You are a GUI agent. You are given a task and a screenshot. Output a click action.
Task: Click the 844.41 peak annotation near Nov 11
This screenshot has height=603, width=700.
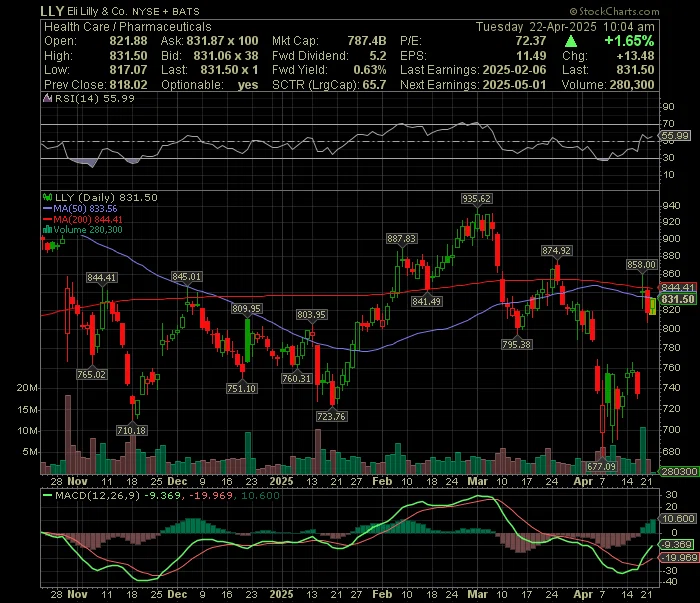101,278
